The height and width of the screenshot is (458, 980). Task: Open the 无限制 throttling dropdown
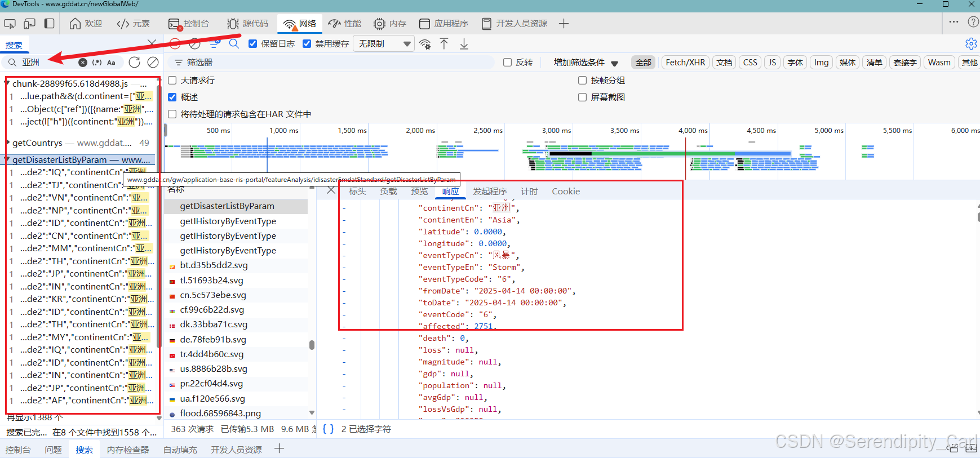pos(384,43)
